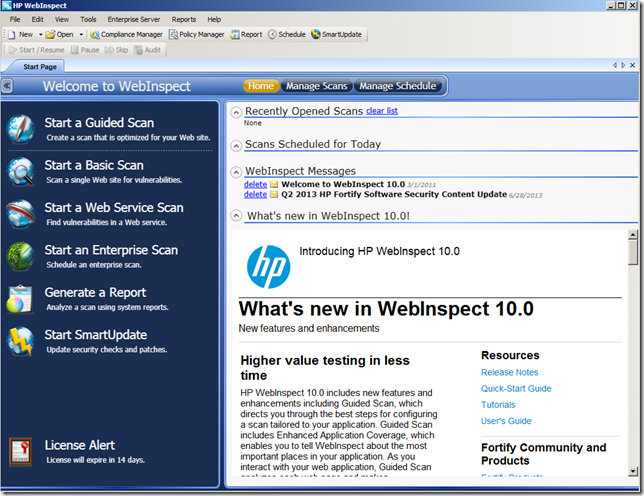Switch to the Home tab
644x496 pixels.
pyautogui.click(x=261, y=86)
